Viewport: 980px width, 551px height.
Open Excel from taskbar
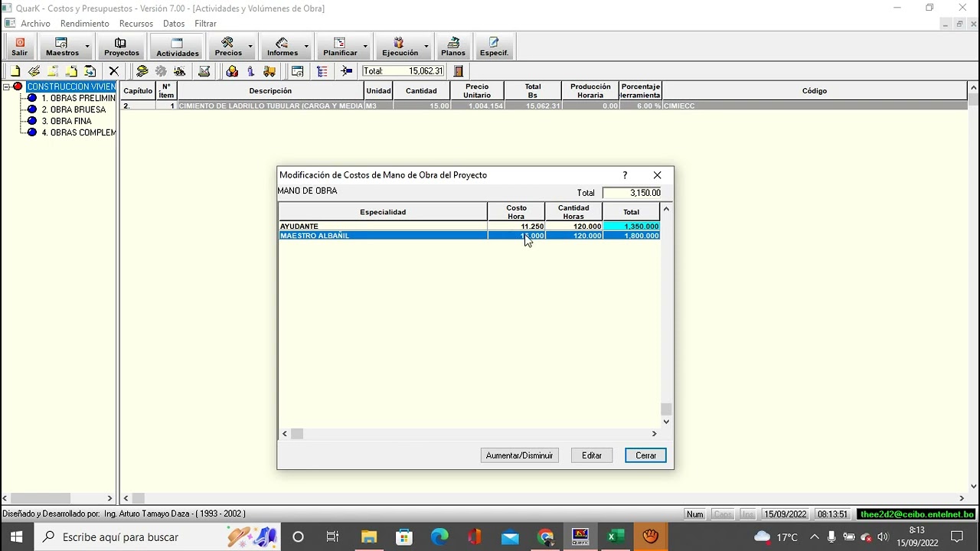coord(616,537)
